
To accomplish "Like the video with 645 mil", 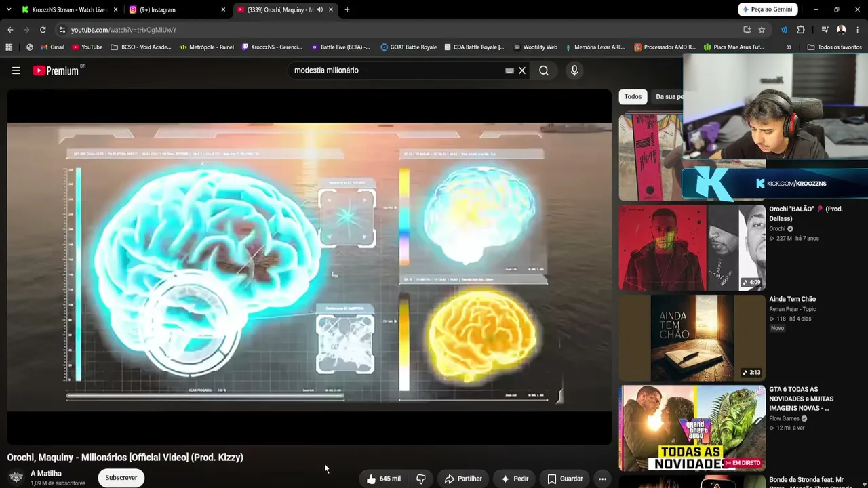I will [383, 479].
